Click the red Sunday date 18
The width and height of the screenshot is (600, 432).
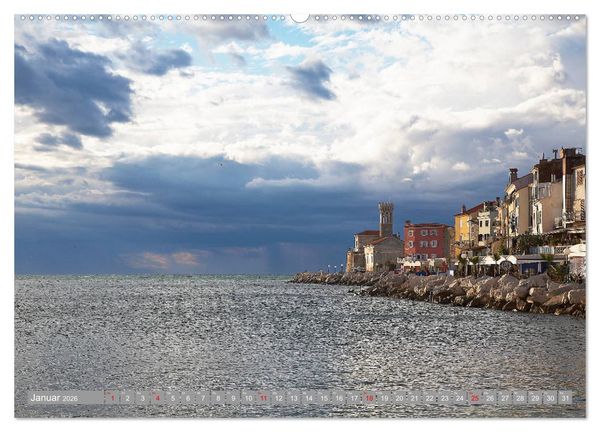pos(369,398)
